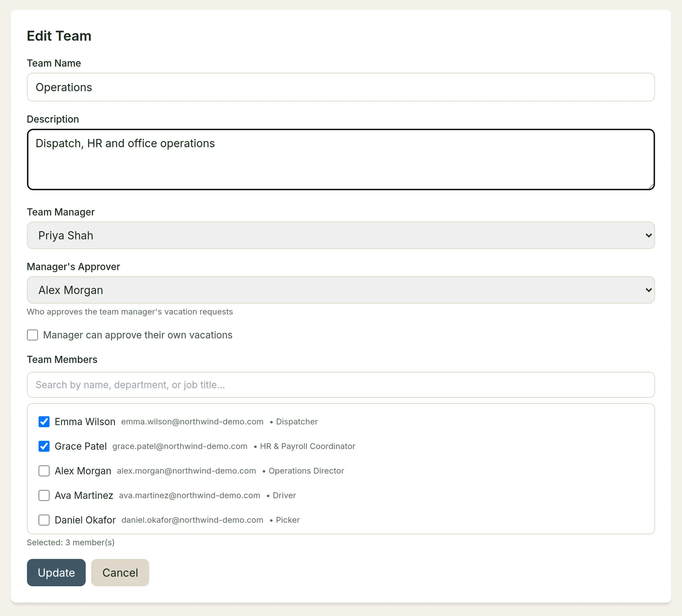Uncheck Grace Patel as team member
682x616 pixels.
(44, 446)
